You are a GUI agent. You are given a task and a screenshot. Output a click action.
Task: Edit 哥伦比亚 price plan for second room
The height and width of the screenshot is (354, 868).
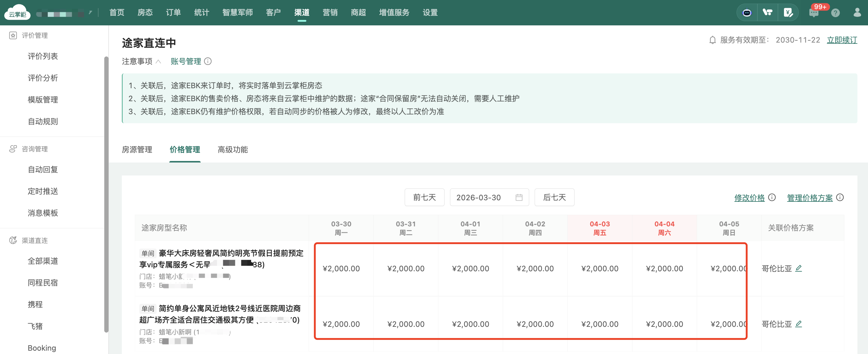(x=798, y=324)
